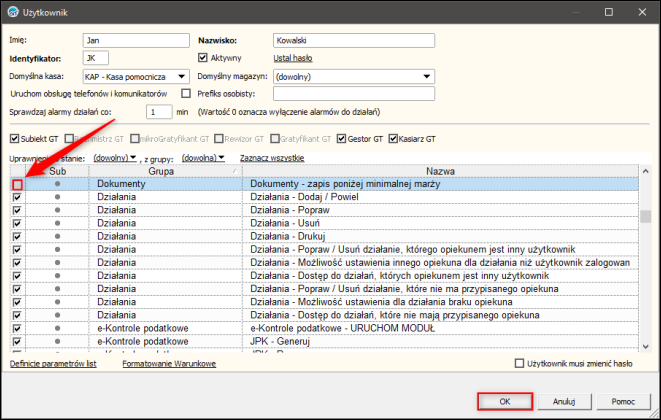Viewport: 661px width, 420px height.
Task: Open the Ustal hasło link
Action: click(x=293, y=58)
